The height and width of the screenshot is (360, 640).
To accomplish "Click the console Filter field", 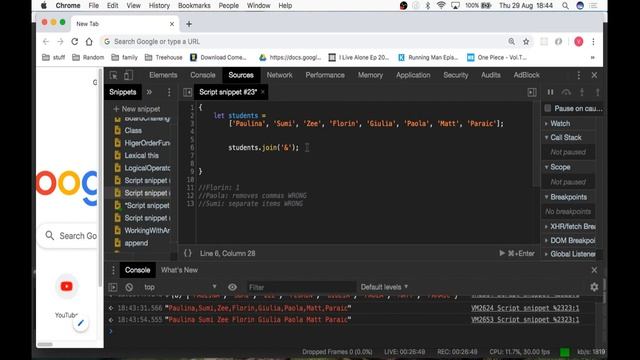I will click(x=301, y=287).
